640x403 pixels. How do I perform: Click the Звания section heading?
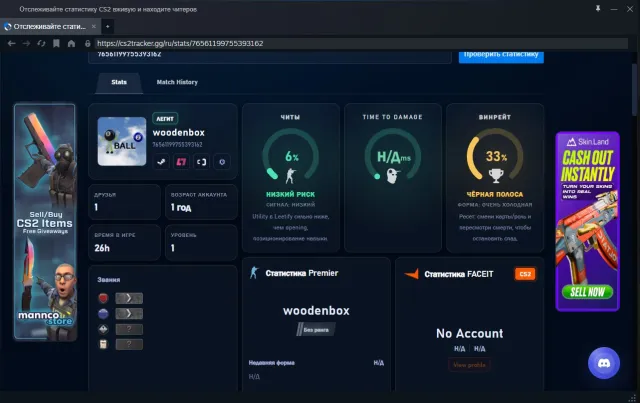tap(109, 280)
